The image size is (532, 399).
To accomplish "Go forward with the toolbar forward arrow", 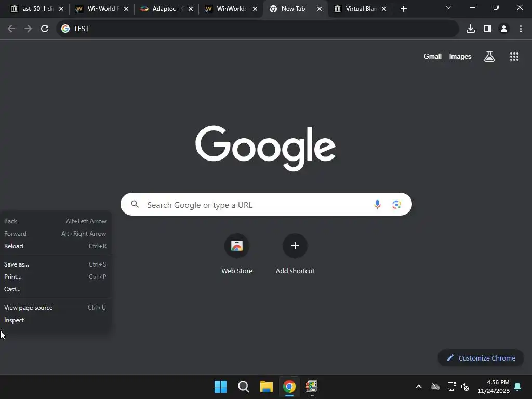I will (x=28, y=29).
